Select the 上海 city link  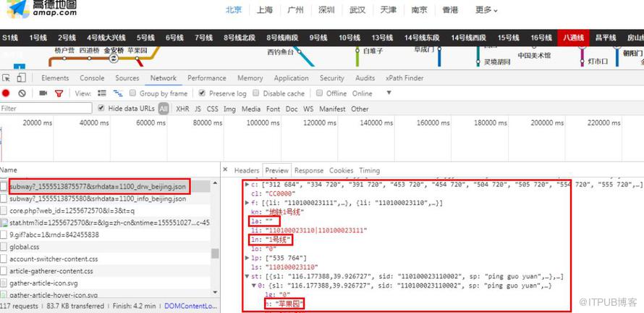point(264,10)
